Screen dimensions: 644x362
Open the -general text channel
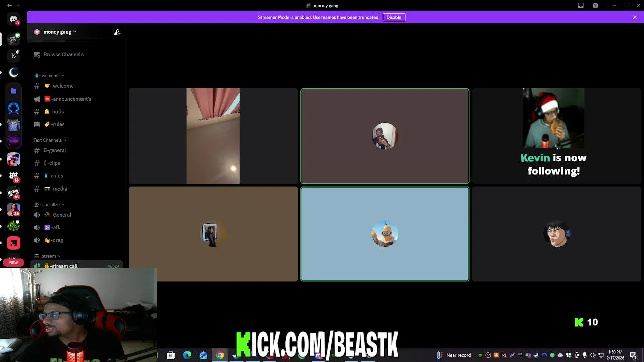75,150
